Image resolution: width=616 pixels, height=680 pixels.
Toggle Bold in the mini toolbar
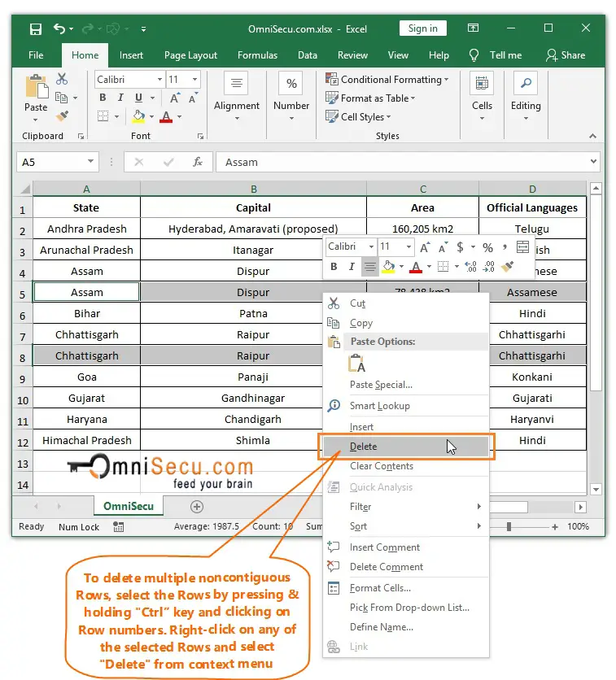334,266
